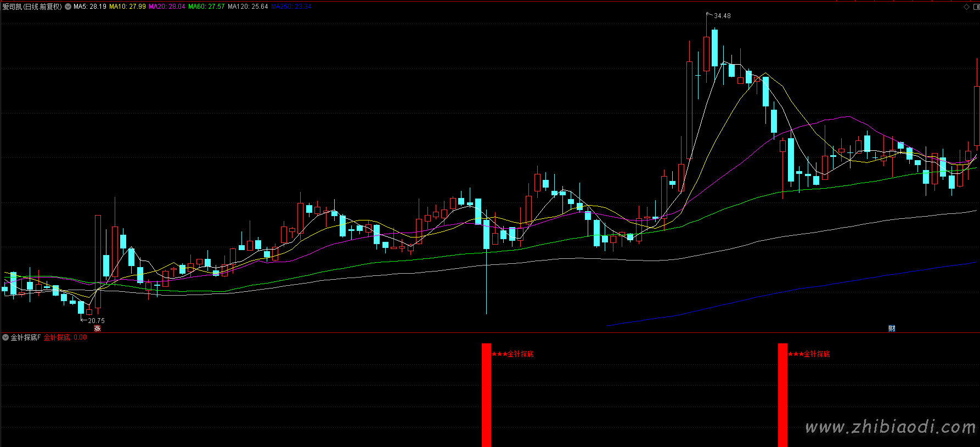Click the 20.75 low price label
This screenshot has width=980, height=447.
click(x=96, y=321)
